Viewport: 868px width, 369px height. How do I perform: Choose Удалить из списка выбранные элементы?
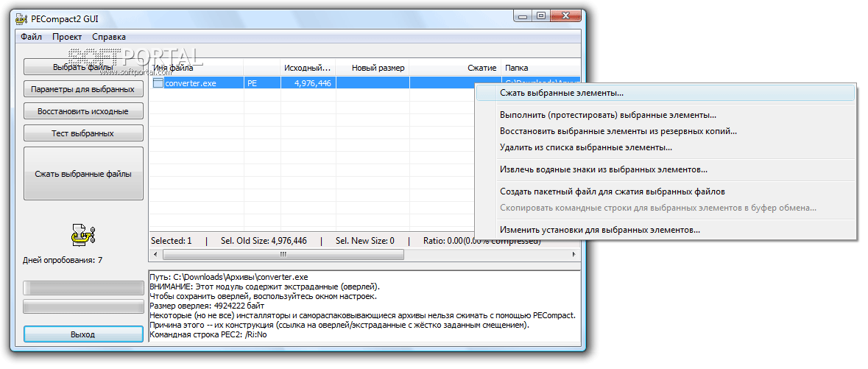(665, 148)
